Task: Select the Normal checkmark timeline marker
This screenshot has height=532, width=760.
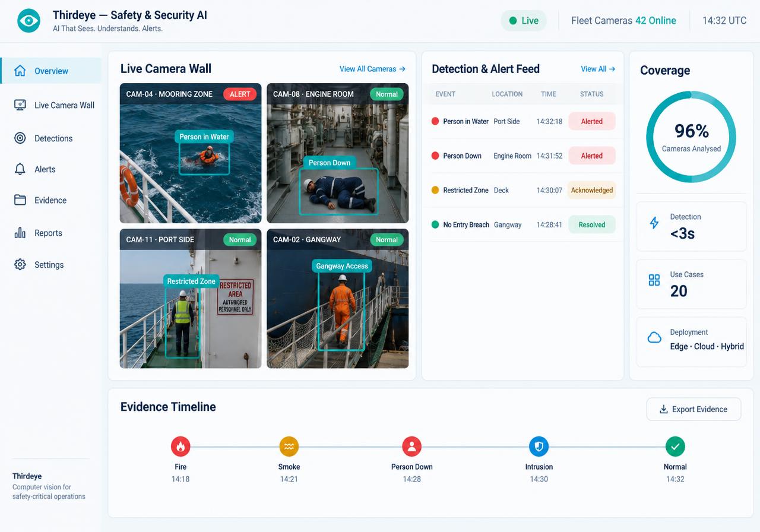Action: 675,446
